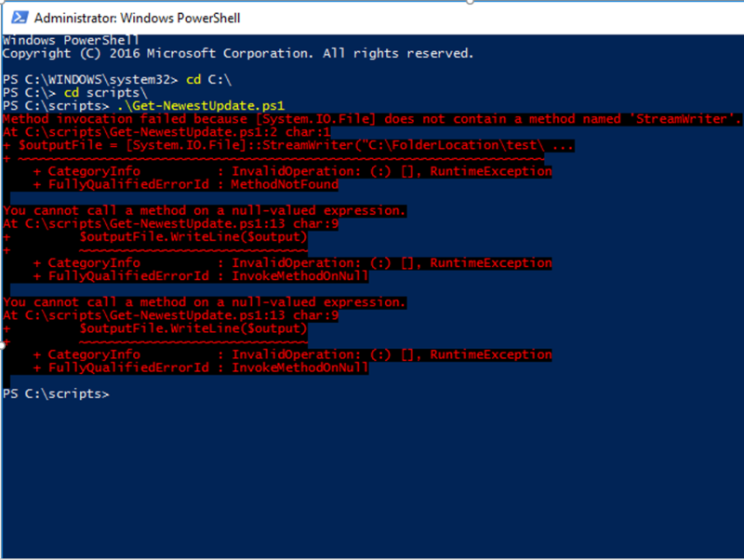Click the Administrator: Windows PowerShell title text
744x560 pixels.
pos(137,18)
